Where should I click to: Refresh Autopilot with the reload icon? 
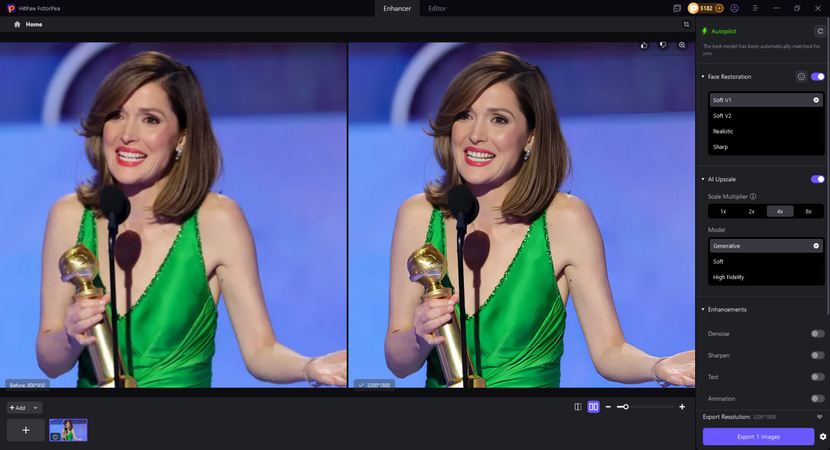click(820, 31)
